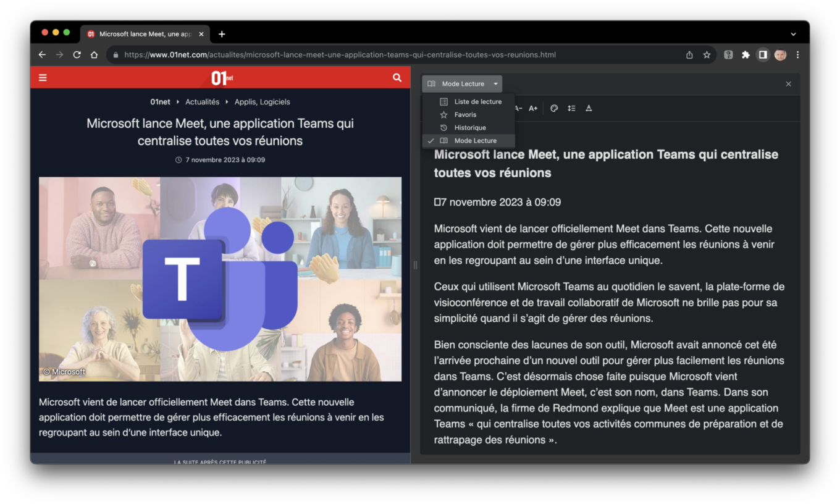This screenshot has width=840, height=504.
Task: Expand the tab search chevron
Action: coord(794,34)
